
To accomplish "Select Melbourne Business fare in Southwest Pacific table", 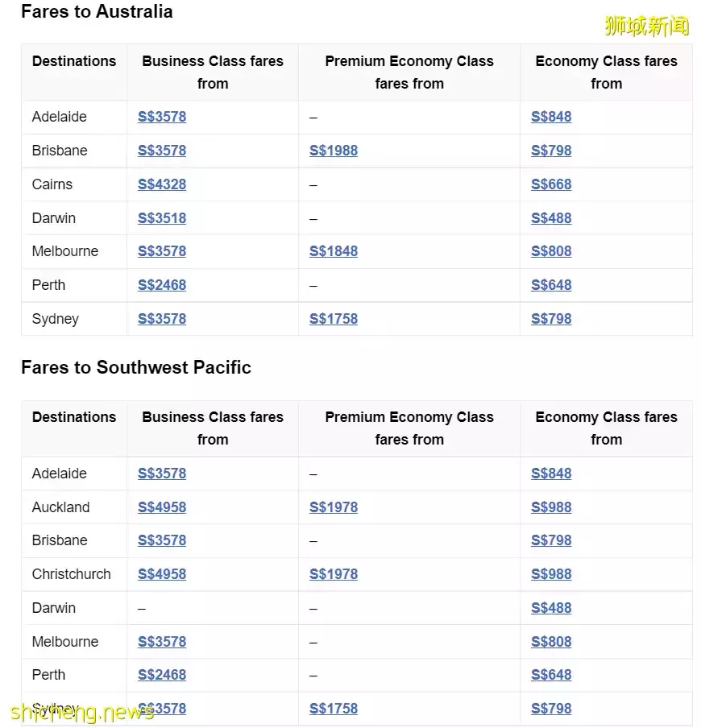I will point(162,642).
